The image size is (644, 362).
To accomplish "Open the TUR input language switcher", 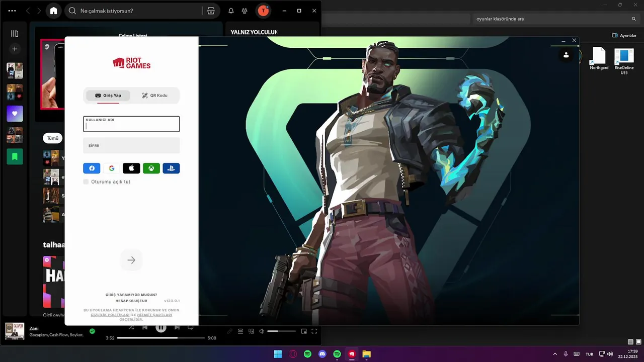I will point(589,354).
